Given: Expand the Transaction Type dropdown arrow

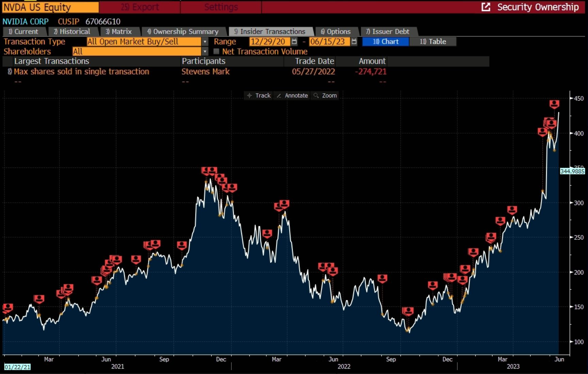Looking at the screenshot, I should pyautogui.click(x=205, y=42).
